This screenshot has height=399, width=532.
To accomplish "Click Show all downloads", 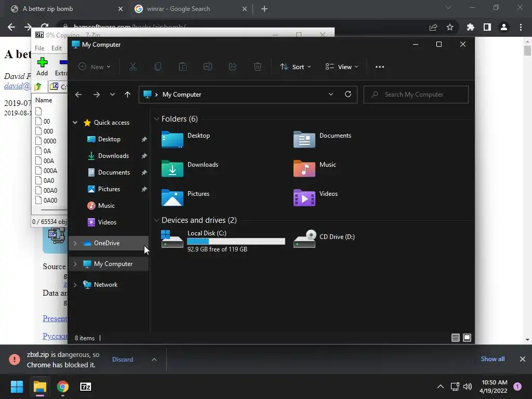I will 493,359.
